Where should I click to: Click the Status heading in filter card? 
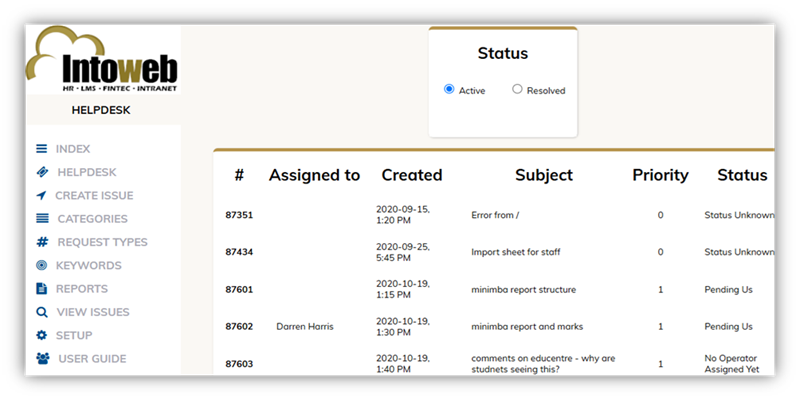point(503,53)
